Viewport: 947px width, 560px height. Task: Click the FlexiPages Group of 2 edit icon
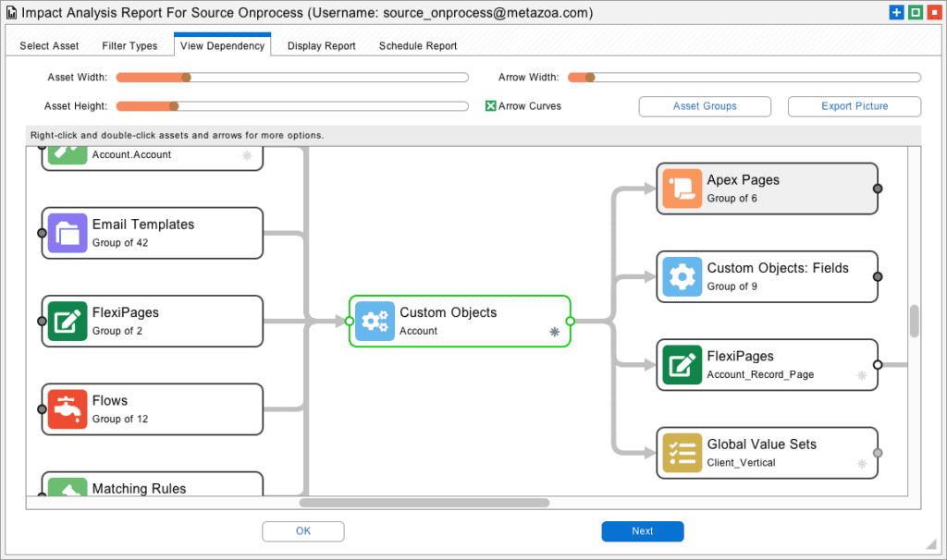[x=67, y=321]
